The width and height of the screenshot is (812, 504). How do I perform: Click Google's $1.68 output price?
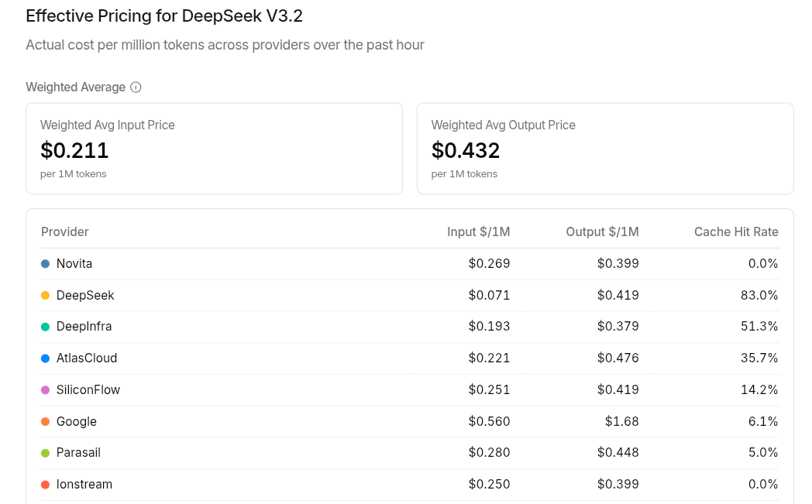[622, 422]
